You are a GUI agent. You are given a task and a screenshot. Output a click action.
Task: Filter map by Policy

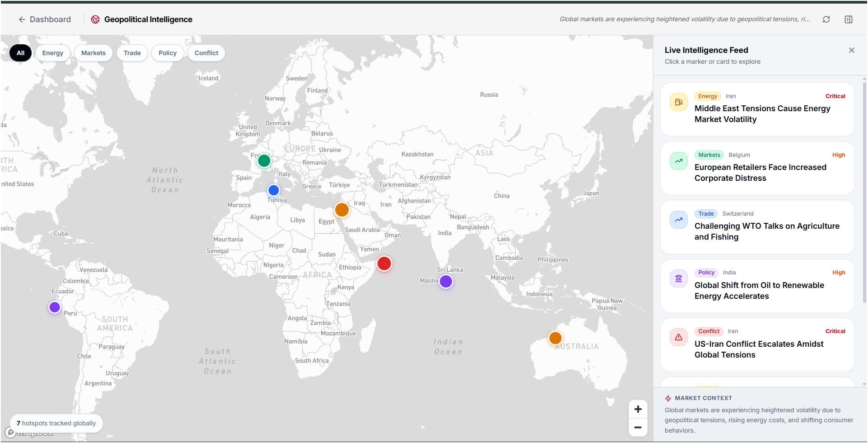pos(168,53)
